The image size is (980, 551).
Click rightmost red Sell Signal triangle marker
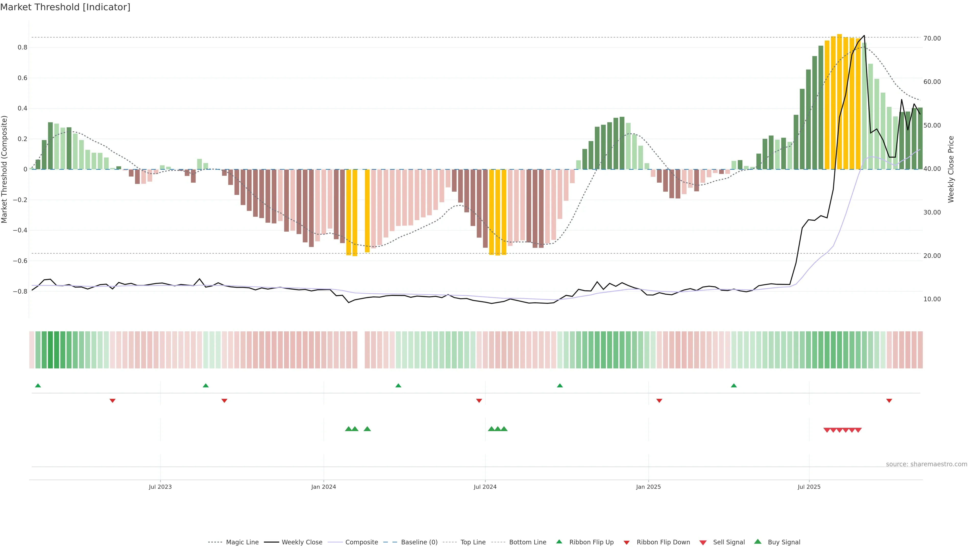[x=858, y=430]
